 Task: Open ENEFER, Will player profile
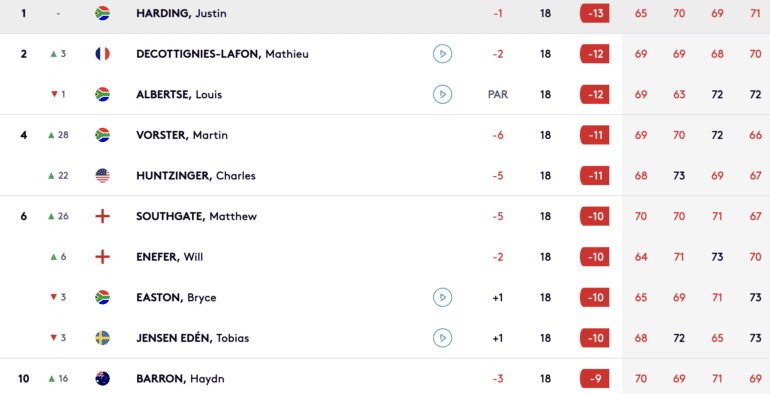[169, 257]
